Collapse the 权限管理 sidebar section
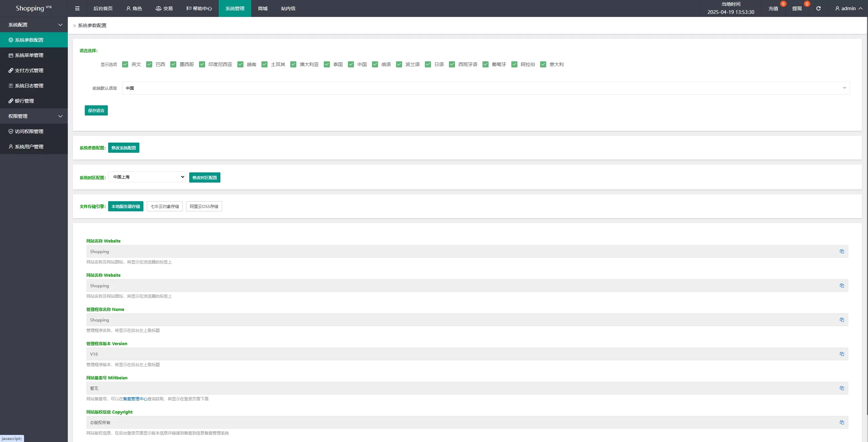 pos(34,116)
